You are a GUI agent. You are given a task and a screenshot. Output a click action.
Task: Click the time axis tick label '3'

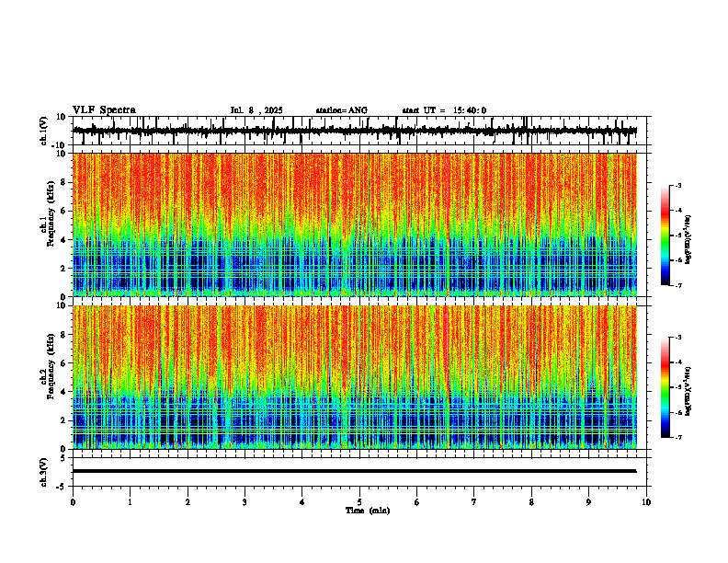coord(245,502)
